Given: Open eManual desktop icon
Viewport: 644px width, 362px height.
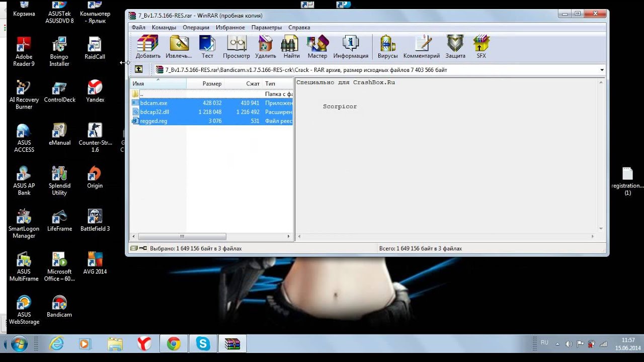Looking at the screenshot, I should pyautogui.click(x=59, y=134).
